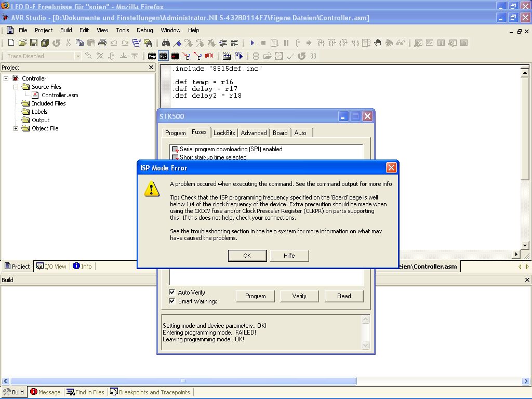Screen dimensions: 532x399
Task: Click the hand Toggle Breakpoint icon
Action: (378, 43)
